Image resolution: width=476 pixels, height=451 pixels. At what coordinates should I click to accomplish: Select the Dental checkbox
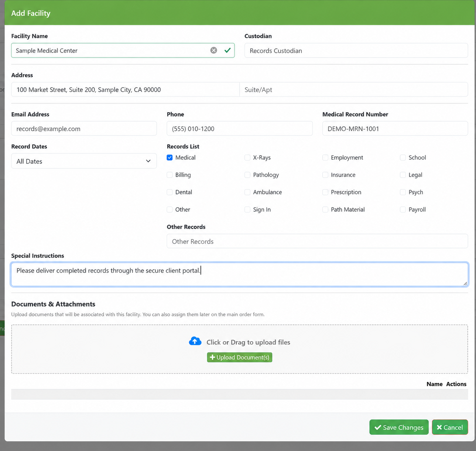pyautogui.click(x=170, y=192)
